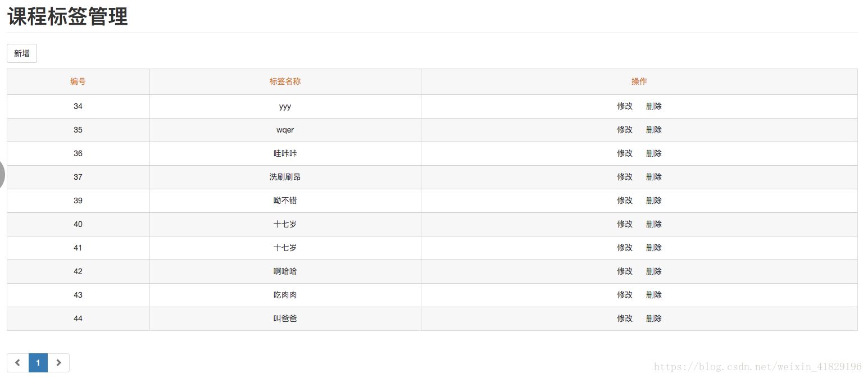
Task: Click 删除 for row 42 啊哈哈
Action: click(654, 271)
